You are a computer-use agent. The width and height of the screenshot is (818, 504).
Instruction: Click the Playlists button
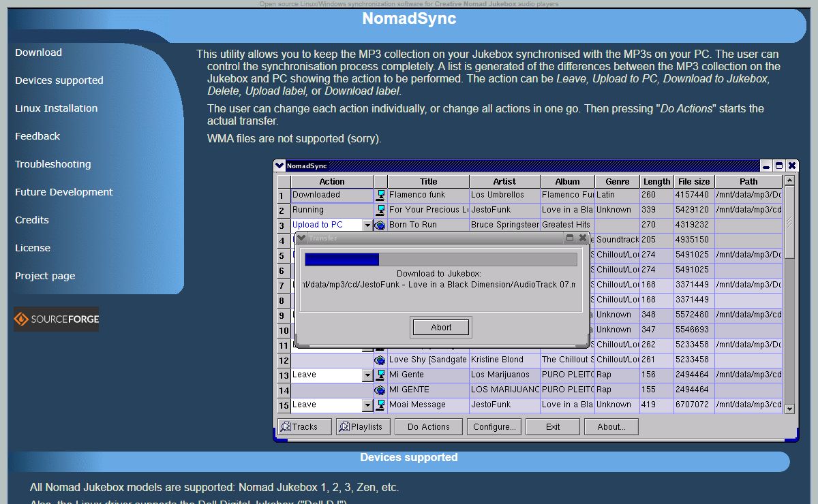pyautogui.click(x=363, y=427)
